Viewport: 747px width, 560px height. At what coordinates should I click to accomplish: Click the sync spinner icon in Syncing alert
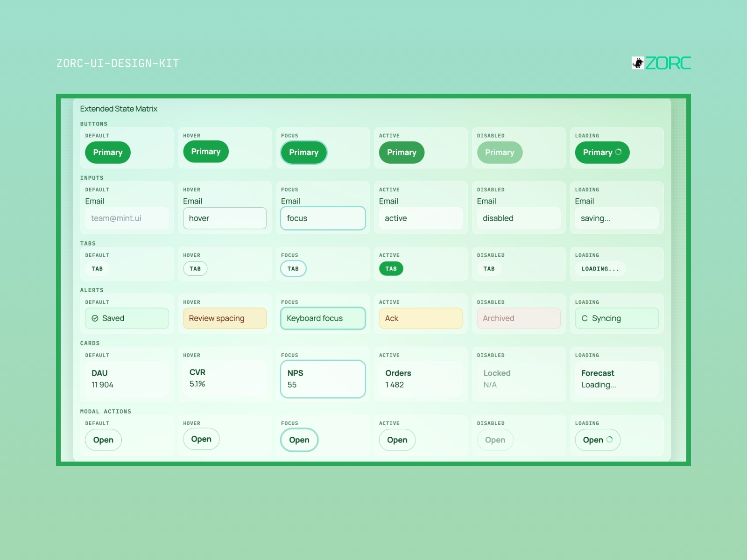click(585, 318)
